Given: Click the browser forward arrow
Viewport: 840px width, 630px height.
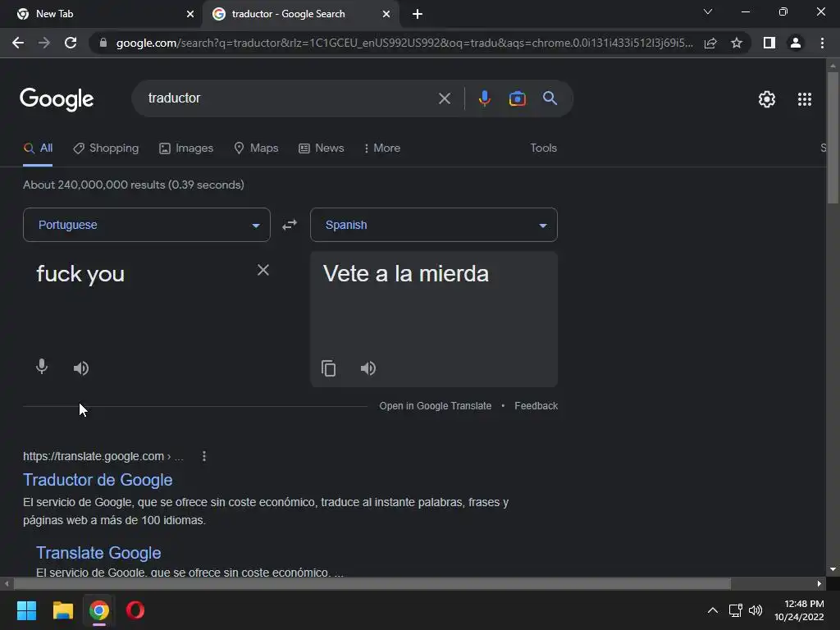Looking at the screenshot, I should click(x=44, y=43).
